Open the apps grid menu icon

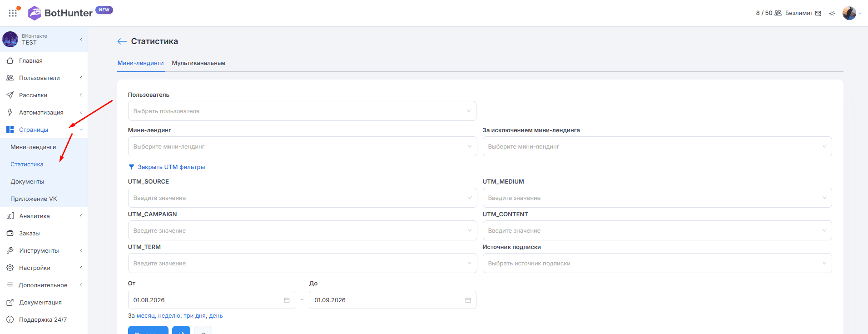pyautogui.click(x=13, y=13)
